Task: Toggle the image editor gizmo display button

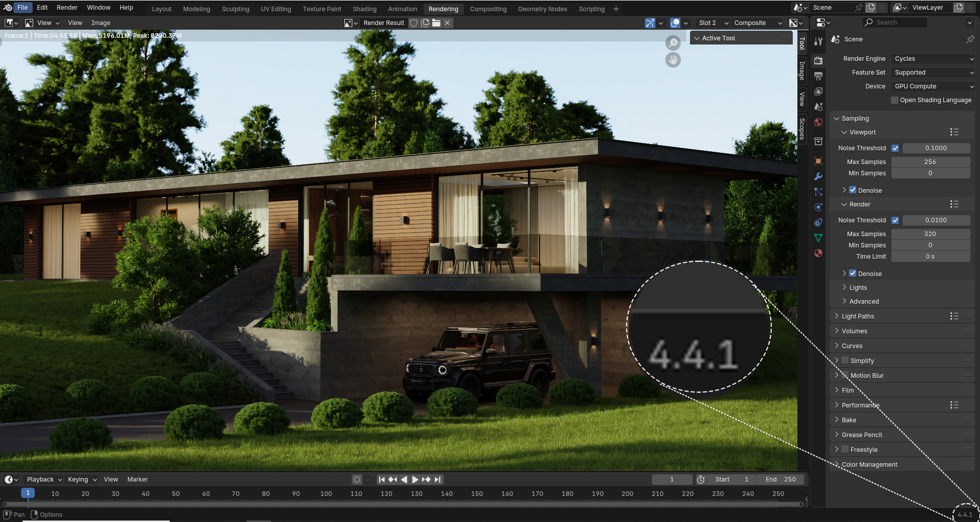Action: click(650, 23)
